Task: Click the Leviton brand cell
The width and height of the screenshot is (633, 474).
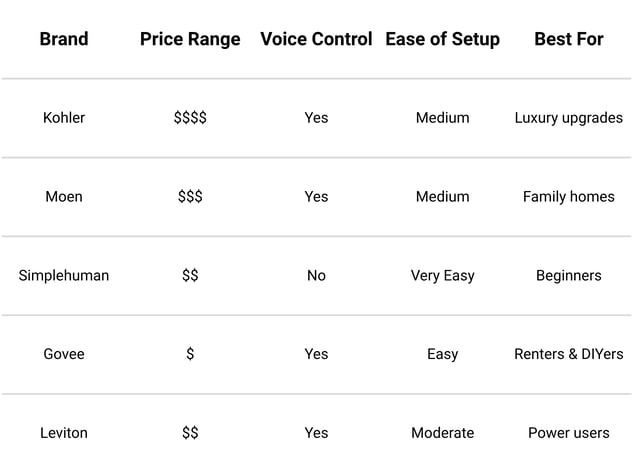Action: coord(64,433)
